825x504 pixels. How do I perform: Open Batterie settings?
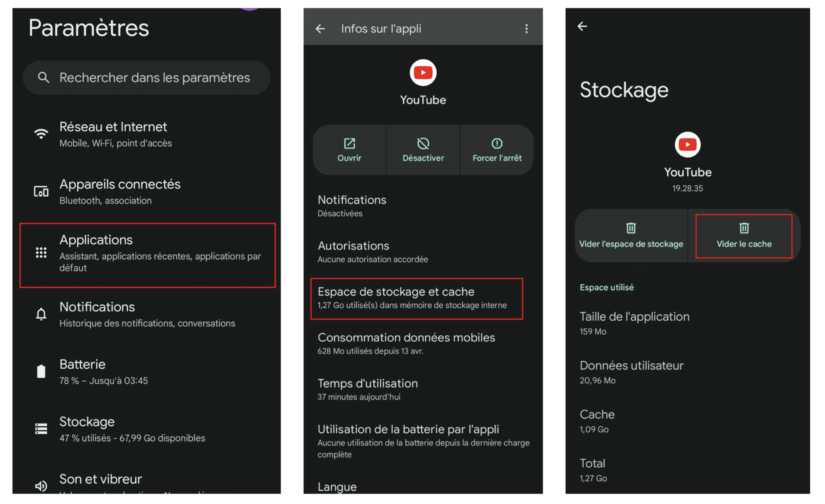click(147, 372)
